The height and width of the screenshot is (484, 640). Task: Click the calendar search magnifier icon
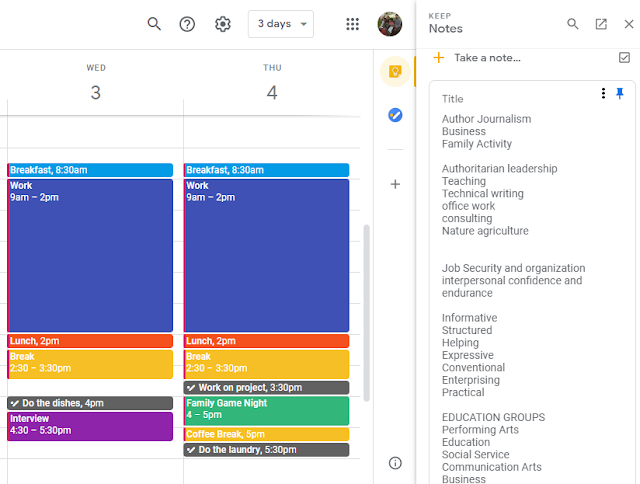point(154,24)
